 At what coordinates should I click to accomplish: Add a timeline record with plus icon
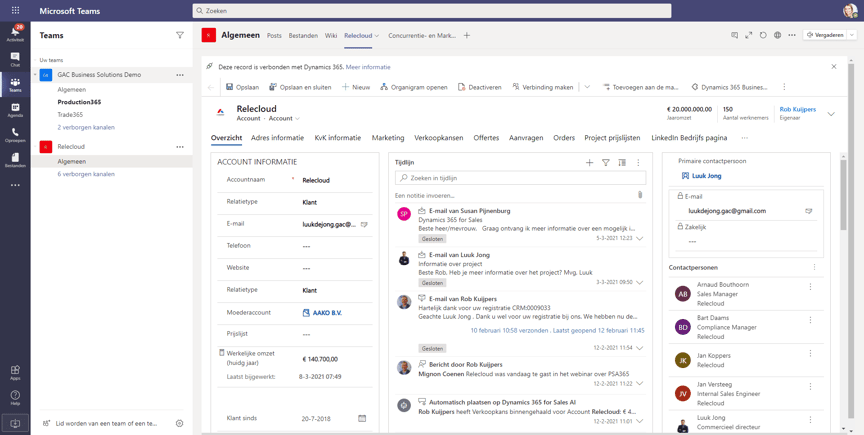589,163
